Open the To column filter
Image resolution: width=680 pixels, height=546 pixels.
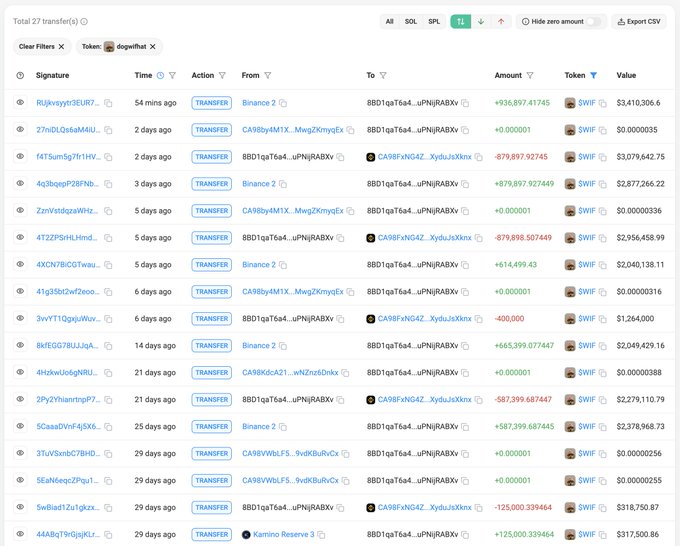point(383,75)
